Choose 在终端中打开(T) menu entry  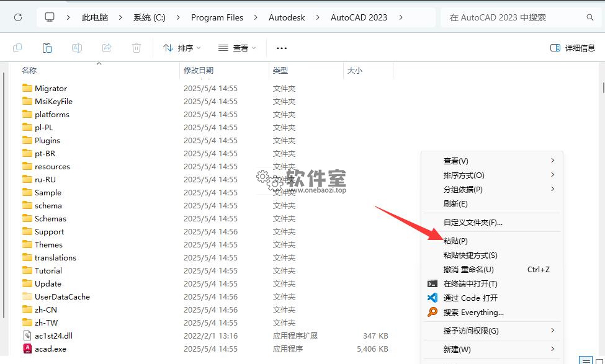point(492,284)
